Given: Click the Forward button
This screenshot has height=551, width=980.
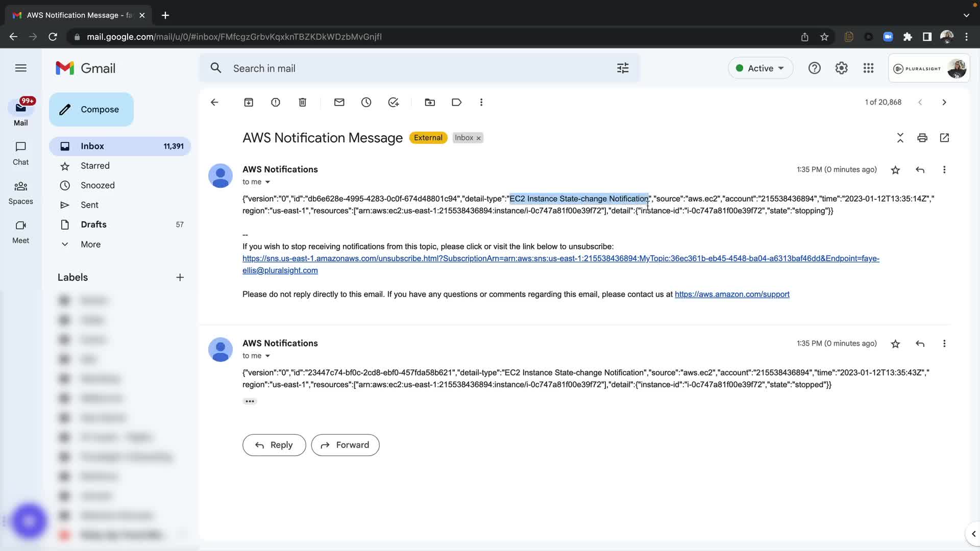Looking at the screenshot, I should (345, 445).
